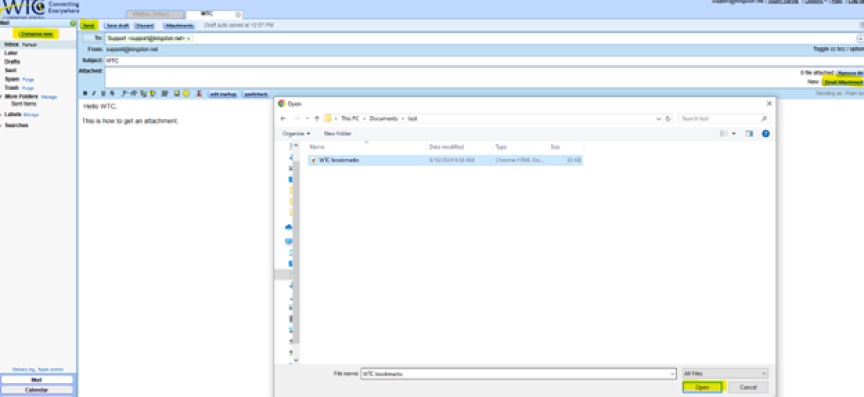The width and height of the screenshot is (864, 397).
Task: Switch to the Mail view button
Action: tap(37, 380)
